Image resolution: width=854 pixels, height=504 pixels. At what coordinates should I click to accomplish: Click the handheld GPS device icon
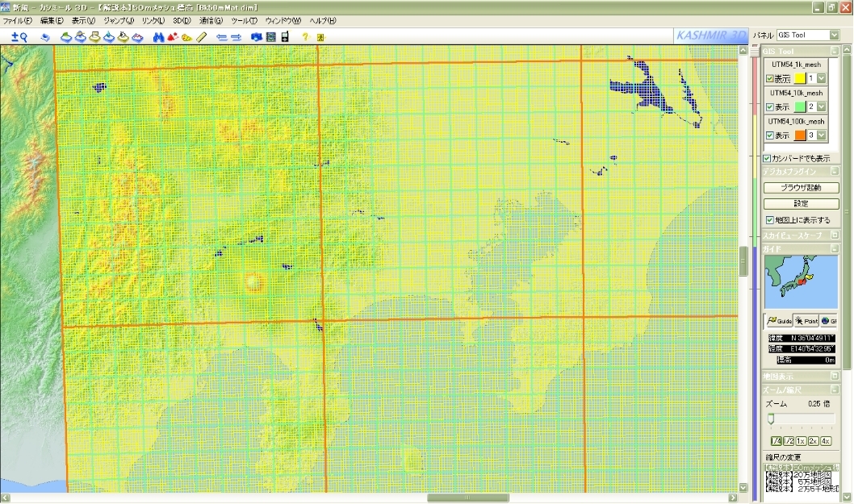[285, 37]
